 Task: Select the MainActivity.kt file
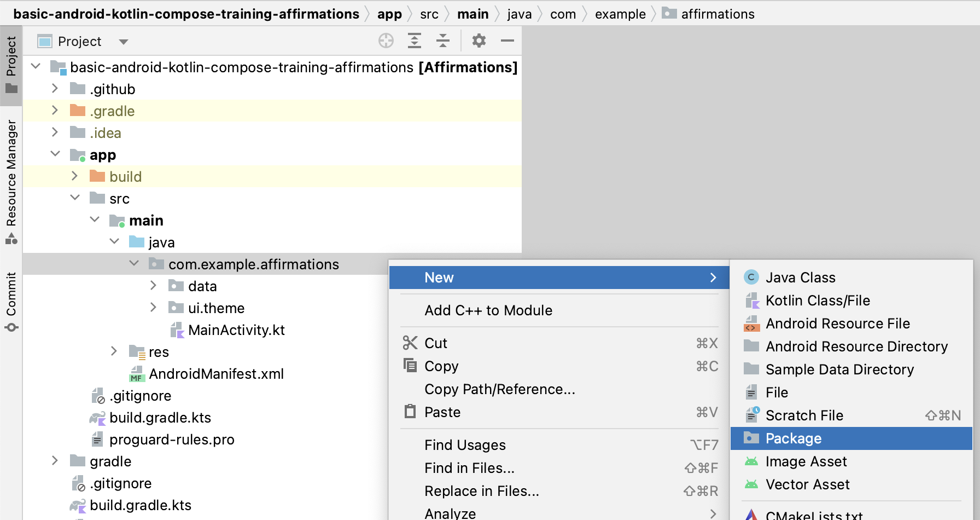coord(236,330)
